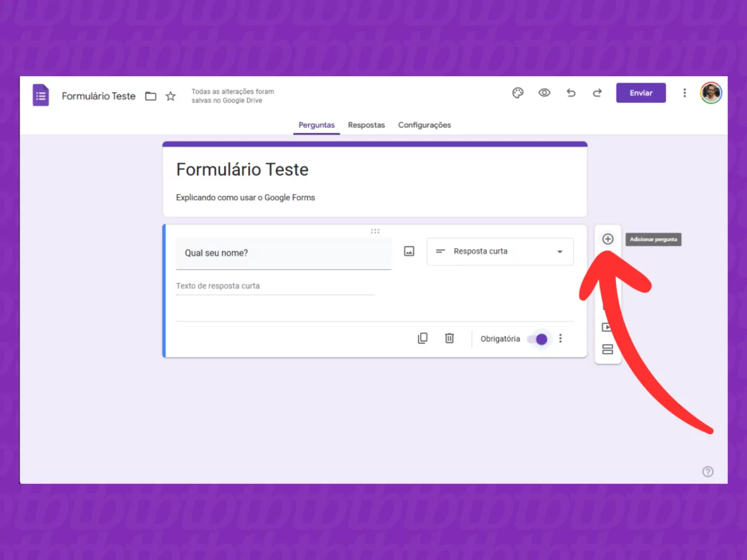Add an image to the question
Image resolution: width=747 pixels, height=560 pixels.
coord(409,251)
